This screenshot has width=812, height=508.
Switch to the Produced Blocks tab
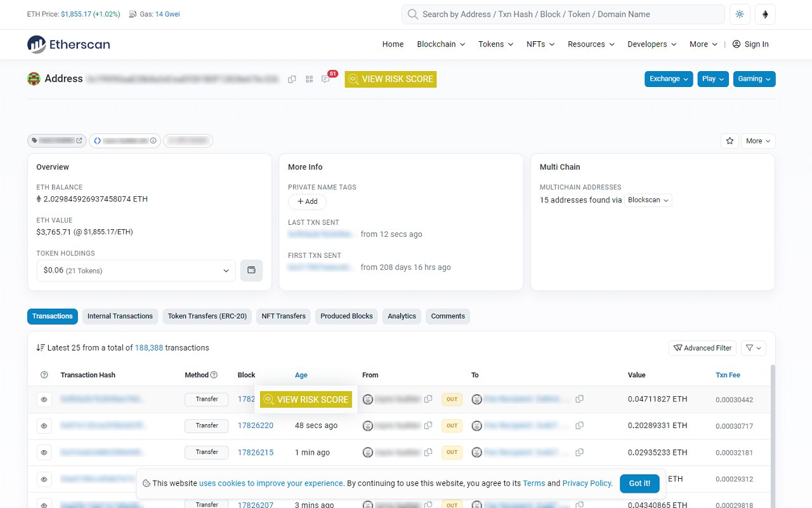(x=346, y=316)
